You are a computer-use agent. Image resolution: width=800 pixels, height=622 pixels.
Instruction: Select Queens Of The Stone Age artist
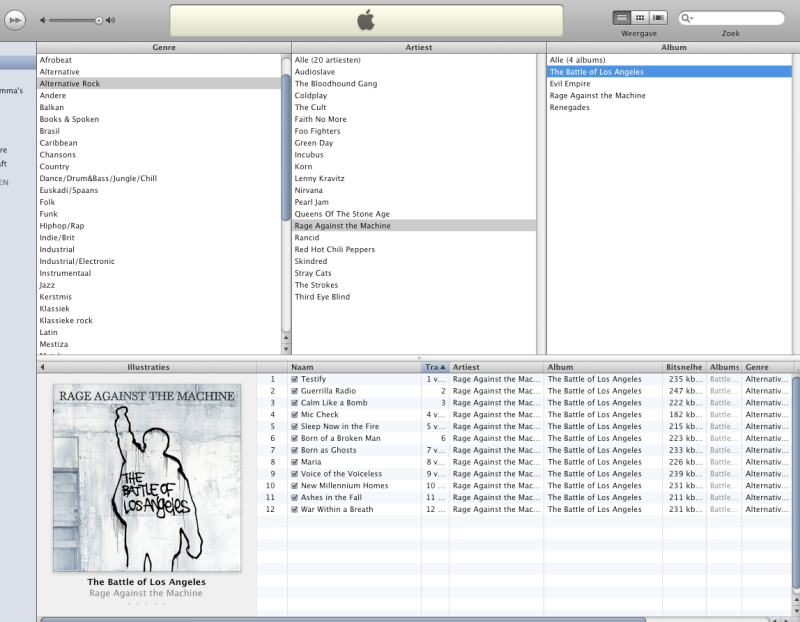click(414, 214)
